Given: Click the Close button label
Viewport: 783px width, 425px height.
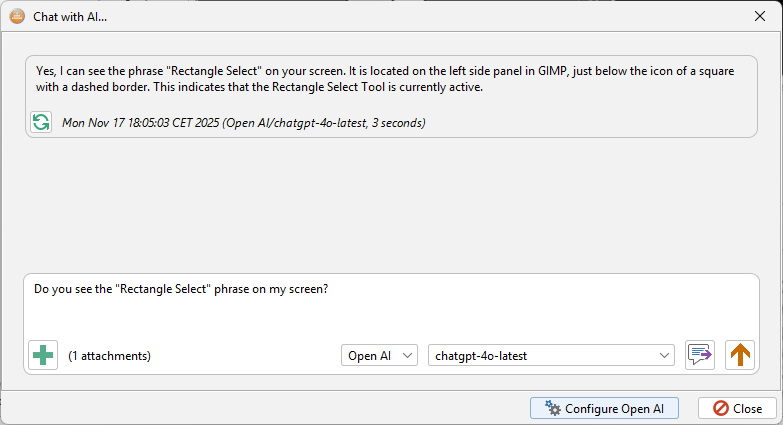Looking at the screenshot, I should point(747,408).
